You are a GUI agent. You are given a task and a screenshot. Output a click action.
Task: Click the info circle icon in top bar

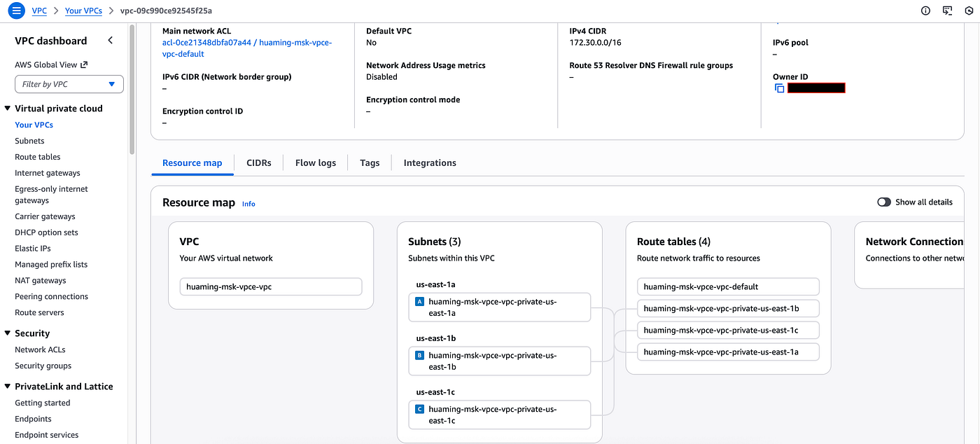pos(926,11)
